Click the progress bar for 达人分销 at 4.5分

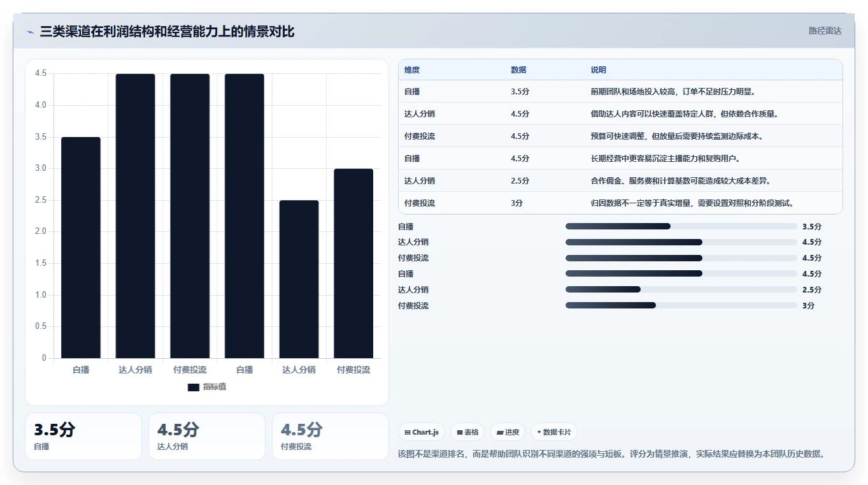click(x=681, y=242)
